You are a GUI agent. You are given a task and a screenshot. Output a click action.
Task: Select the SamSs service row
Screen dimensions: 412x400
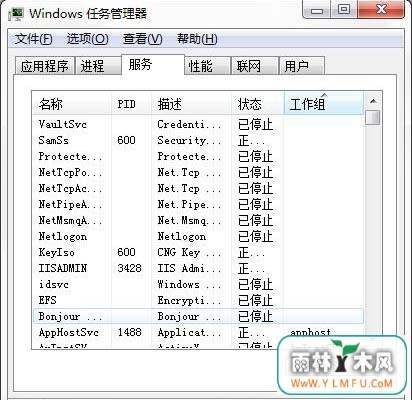[x=198, y=140]
